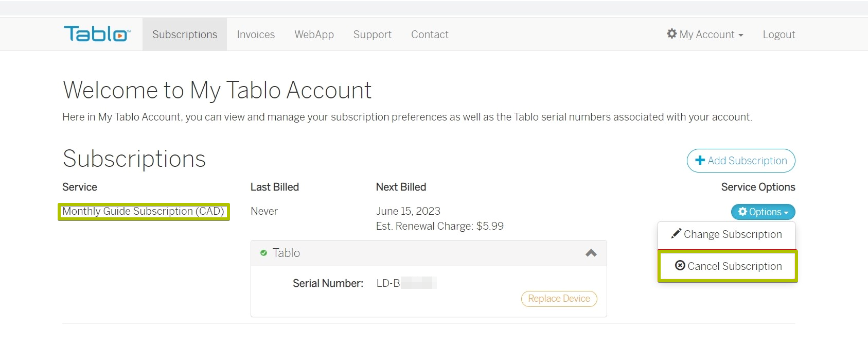Click the Last Billed column header
Screen dimensions: 868x344
(275, 187)
